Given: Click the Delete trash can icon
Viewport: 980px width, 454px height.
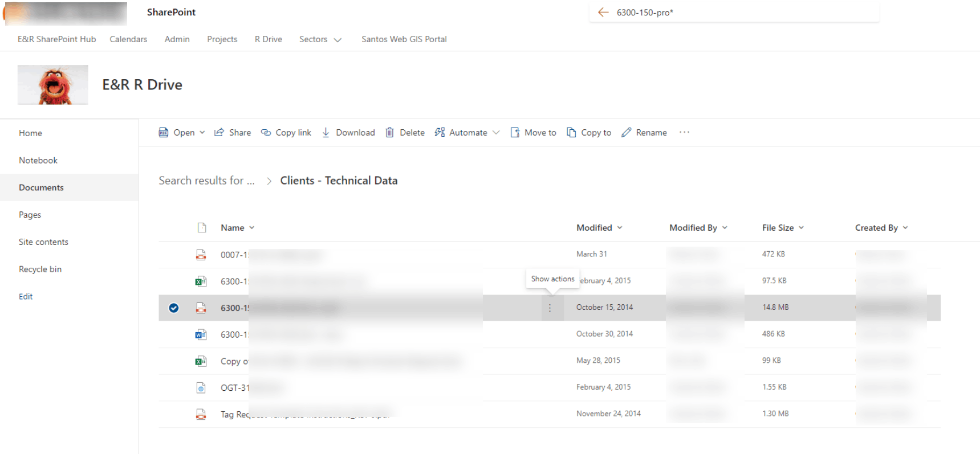Looking at the screenshot, I should pyautogui.click(x=390, y=133).
